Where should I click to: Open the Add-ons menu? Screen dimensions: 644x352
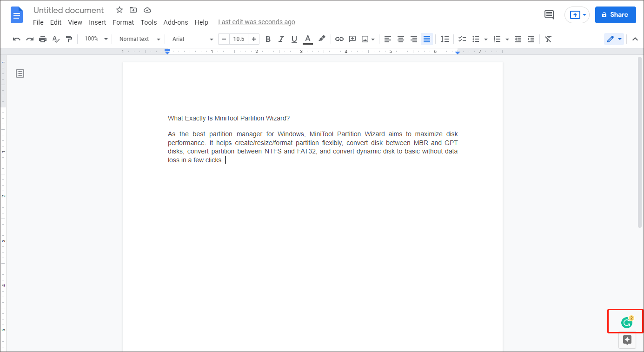point(176,22)
